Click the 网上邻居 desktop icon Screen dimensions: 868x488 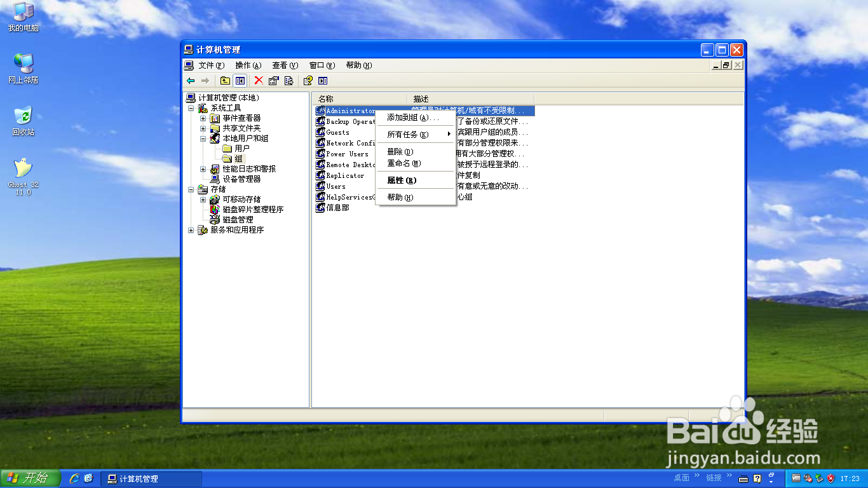coord(24,69)
